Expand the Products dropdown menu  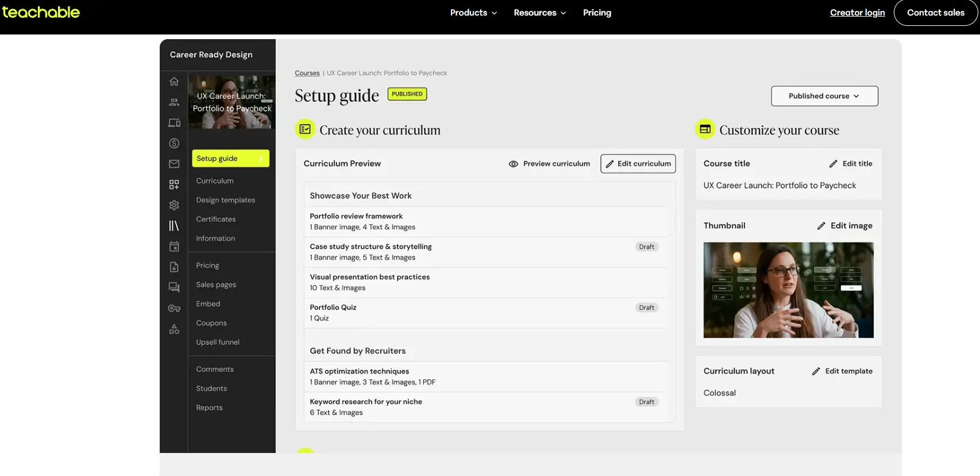(473, 13)
